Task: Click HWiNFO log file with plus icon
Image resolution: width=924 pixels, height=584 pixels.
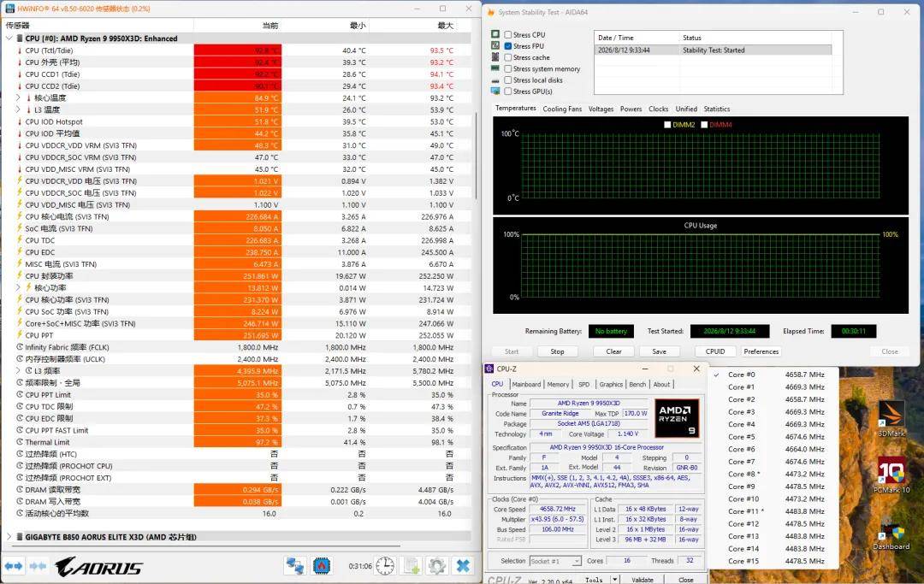Action: 412,566
